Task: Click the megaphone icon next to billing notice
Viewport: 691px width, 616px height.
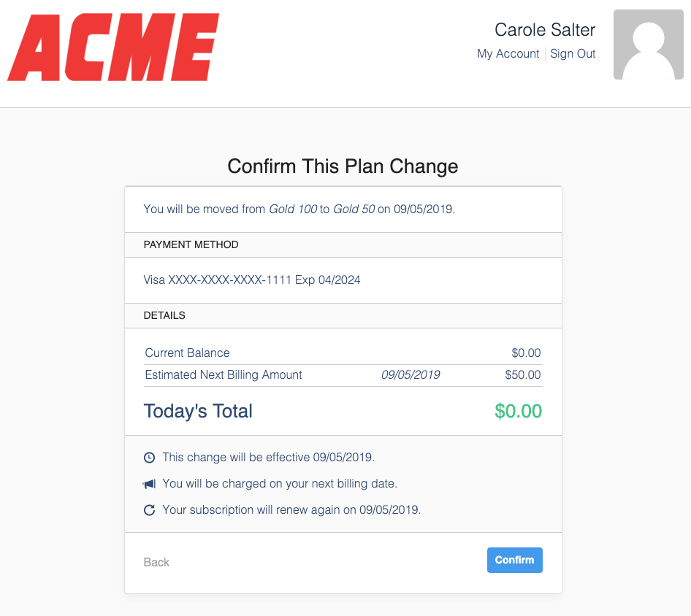Action: pyautogui.click(x=149, y=483)
